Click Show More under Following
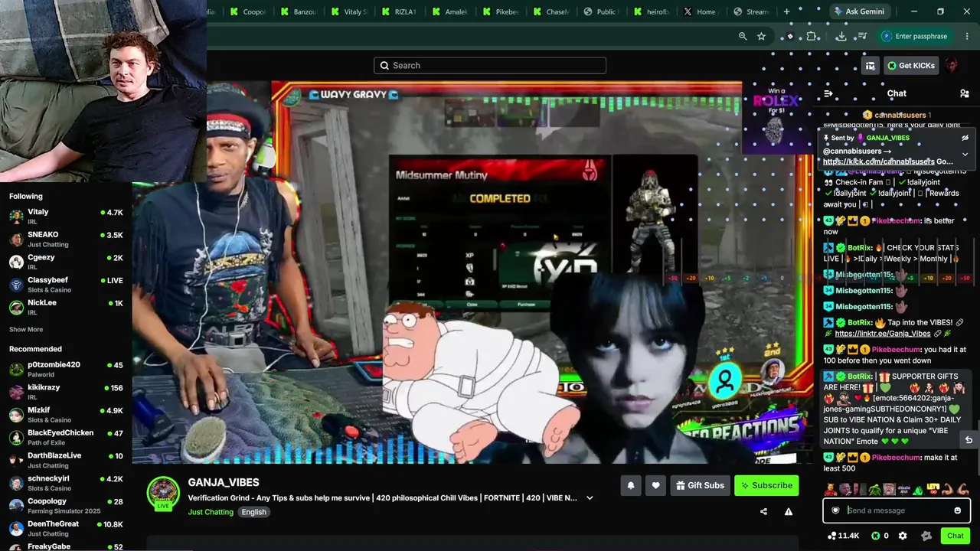 coord(26,330)
